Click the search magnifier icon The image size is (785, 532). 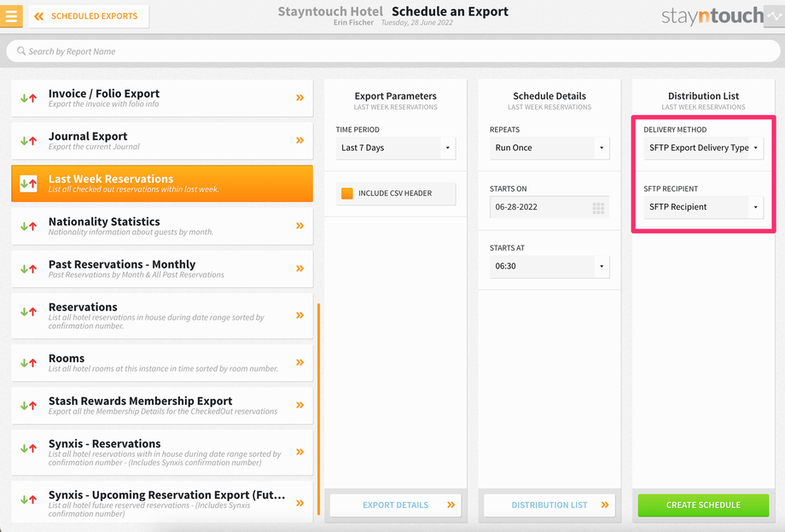(x=21, y=51)
